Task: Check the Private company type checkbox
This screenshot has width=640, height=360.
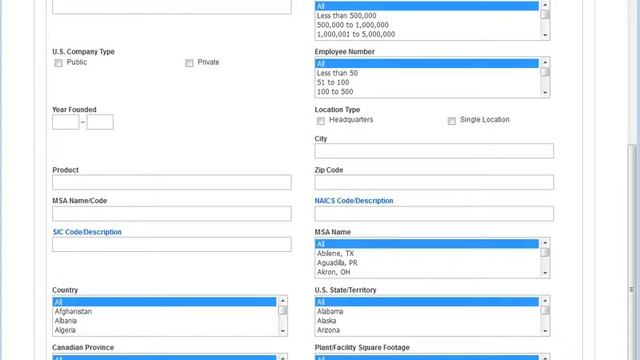Action: (x=189, y=63)
